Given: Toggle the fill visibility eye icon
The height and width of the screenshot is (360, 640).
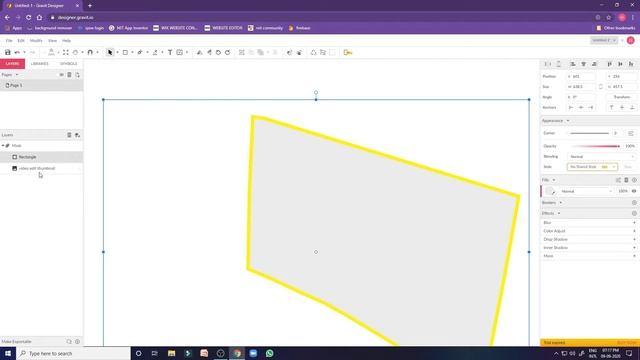Looking at the screenshot, I should [x=634, y=191].
